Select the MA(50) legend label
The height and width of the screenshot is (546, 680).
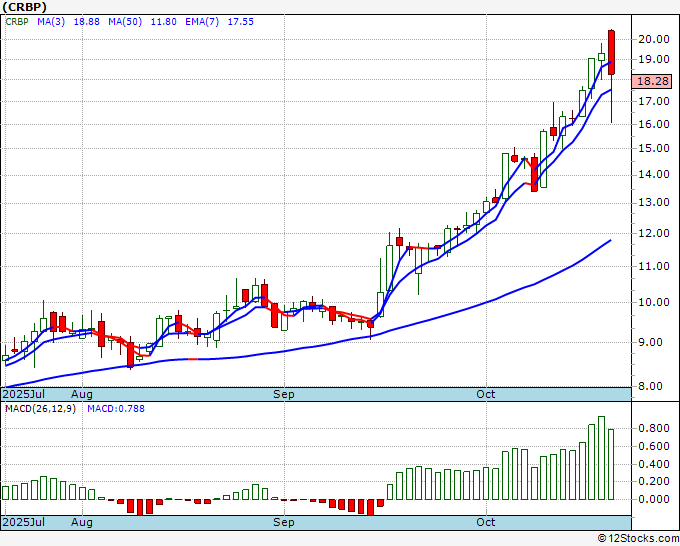pos(125,22)
